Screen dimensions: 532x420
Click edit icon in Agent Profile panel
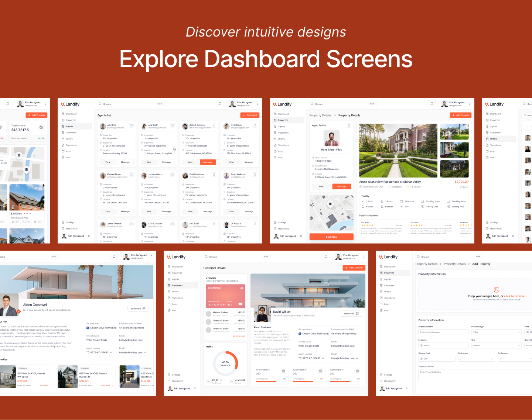tap(349, 125)
